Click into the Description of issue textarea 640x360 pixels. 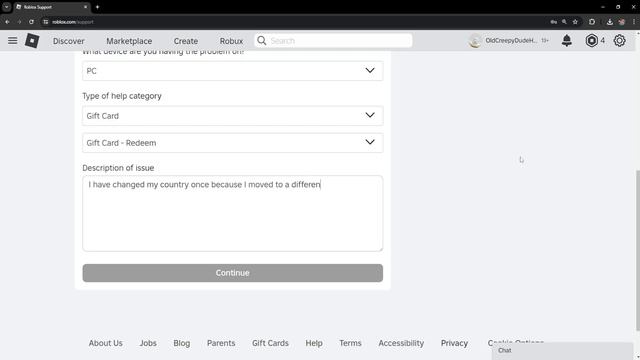[x=233, y=213]
